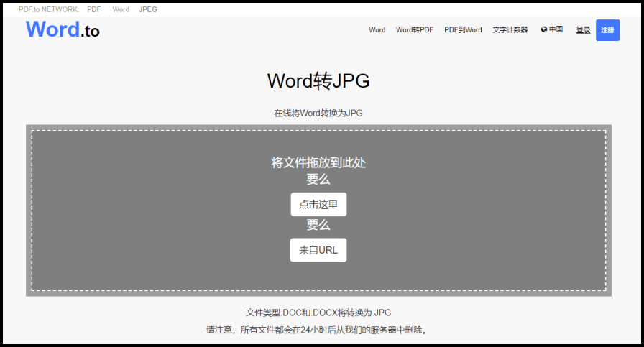Click the dashed file drop zone text 将文件拖放到此处
The width and height of the screenshot is (644, 347).
click(318, 162)
